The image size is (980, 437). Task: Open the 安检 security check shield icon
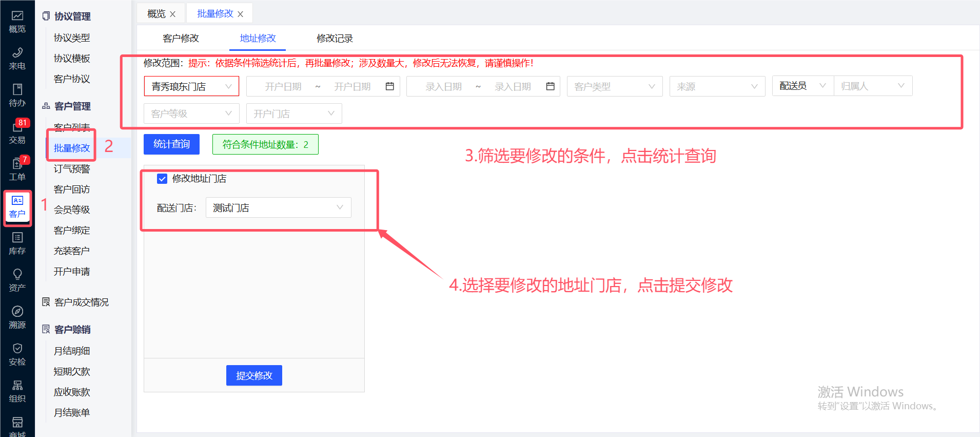tap(17, 354)
